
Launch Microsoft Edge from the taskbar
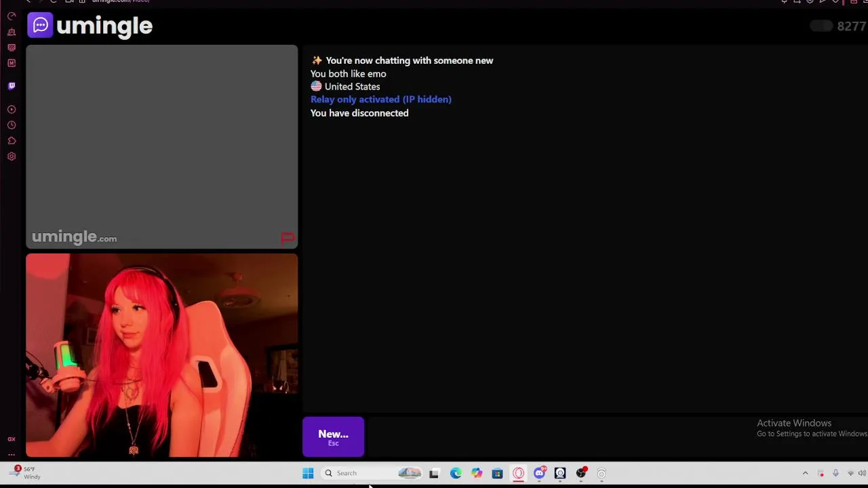[456, 473]
